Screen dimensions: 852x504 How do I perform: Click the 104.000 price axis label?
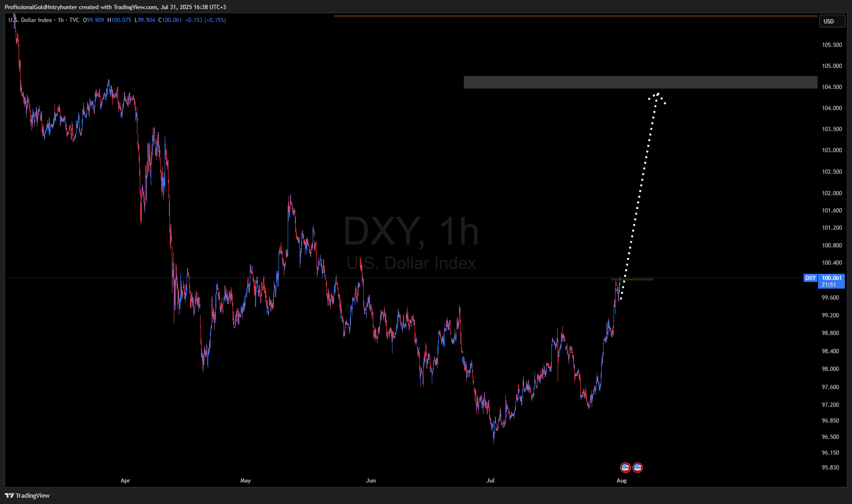832,108
